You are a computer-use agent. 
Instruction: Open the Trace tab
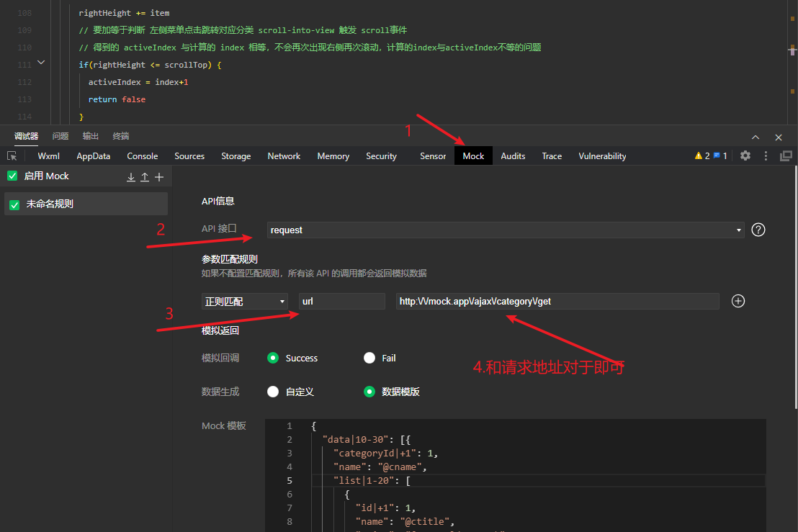pos(552,156)
